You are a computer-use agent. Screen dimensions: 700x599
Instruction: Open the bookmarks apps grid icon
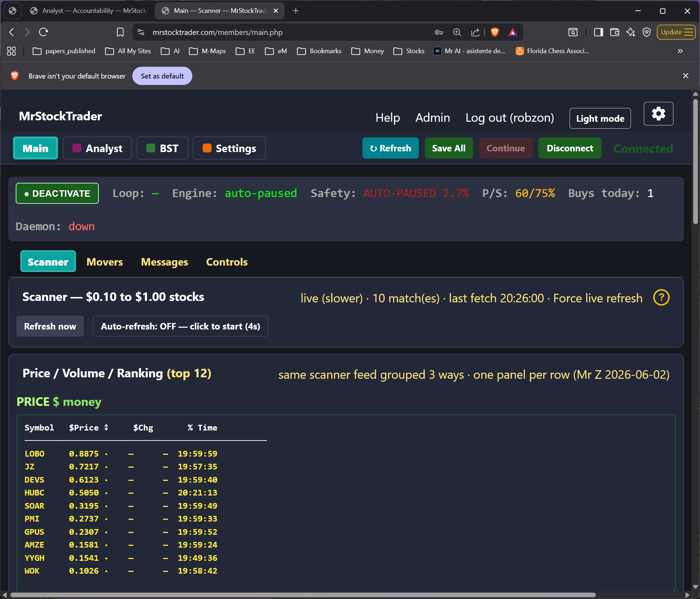(11, 51)
